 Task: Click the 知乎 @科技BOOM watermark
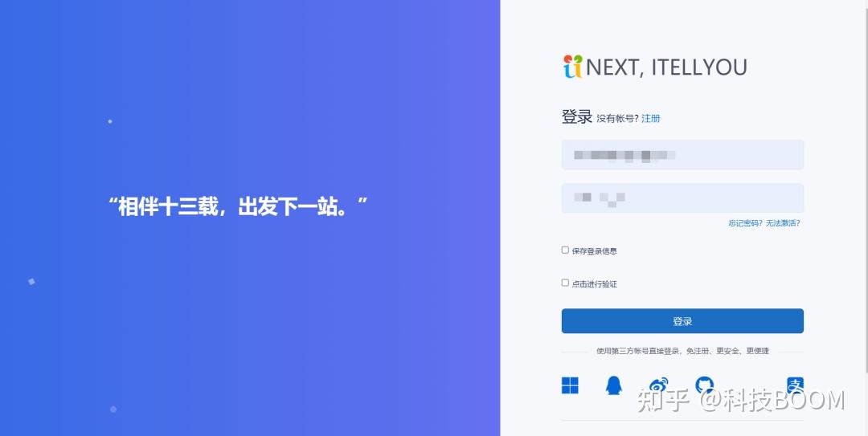(741, 400)
